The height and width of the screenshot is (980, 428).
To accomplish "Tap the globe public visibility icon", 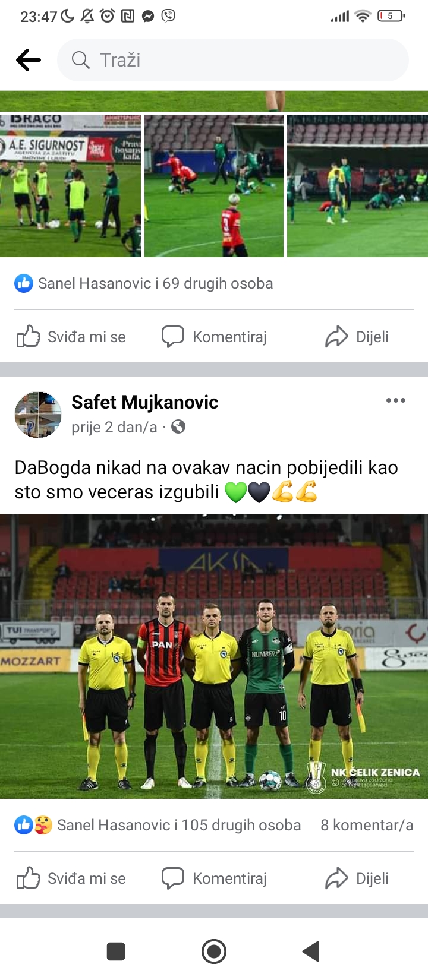I will [x=178, y=426].
